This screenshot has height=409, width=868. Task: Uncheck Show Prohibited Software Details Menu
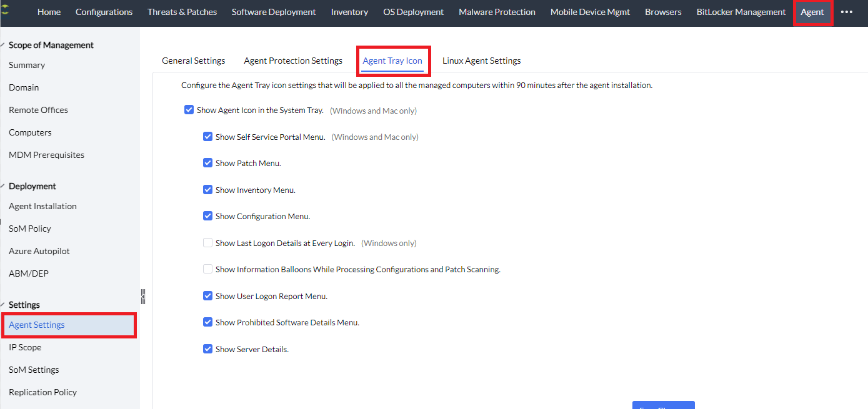[x=207, y=322]
